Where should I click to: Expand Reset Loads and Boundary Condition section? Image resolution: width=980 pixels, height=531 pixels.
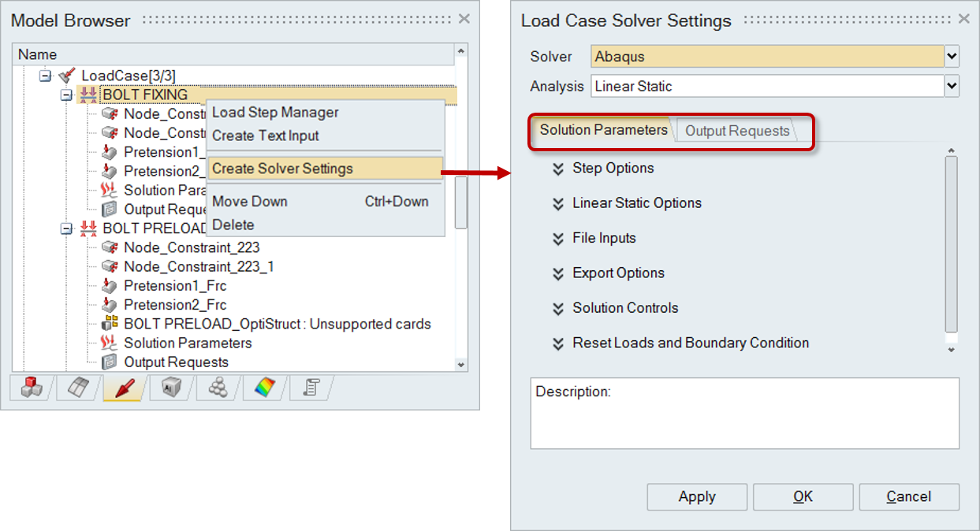[559, 343]
